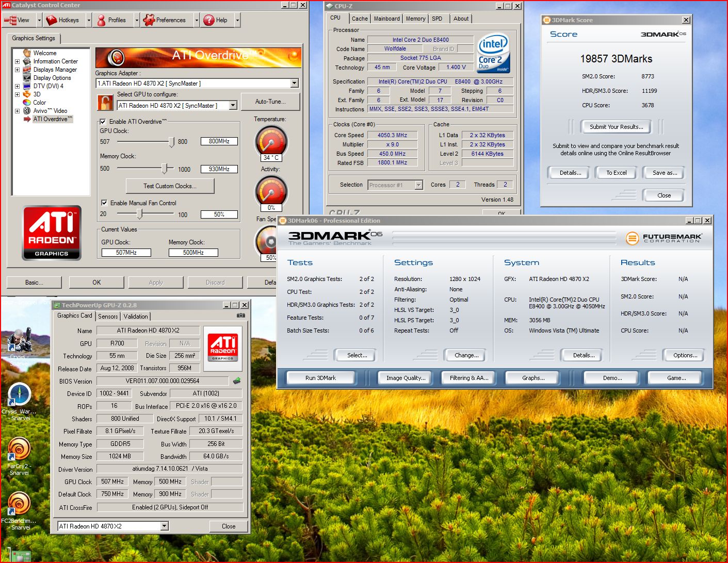Select the 3D tree item
The height and width of the screenshot is (563, 728).
pyautogui.click(x=37, y=94)
